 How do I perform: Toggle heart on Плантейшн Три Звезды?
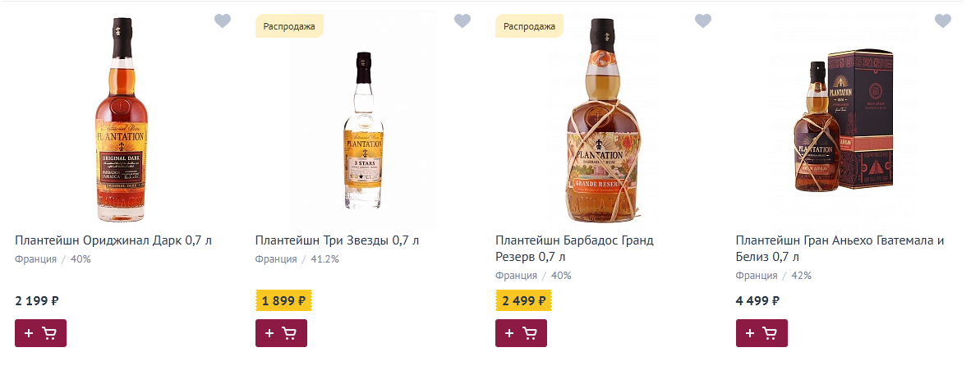point(462,21)
